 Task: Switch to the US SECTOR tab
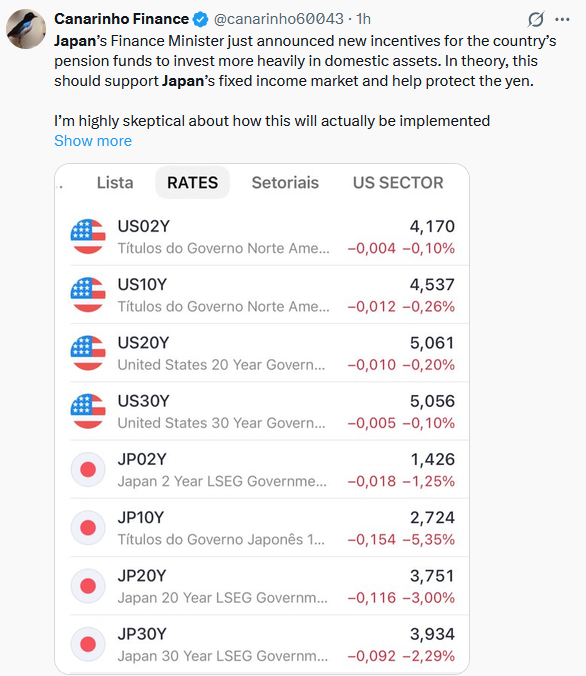coord(398,182)
